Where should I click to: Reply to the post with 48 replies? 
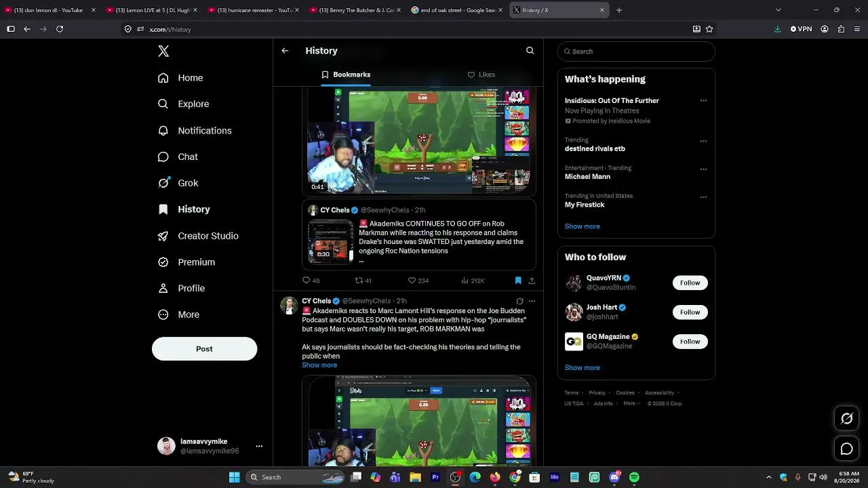(311, 281)
